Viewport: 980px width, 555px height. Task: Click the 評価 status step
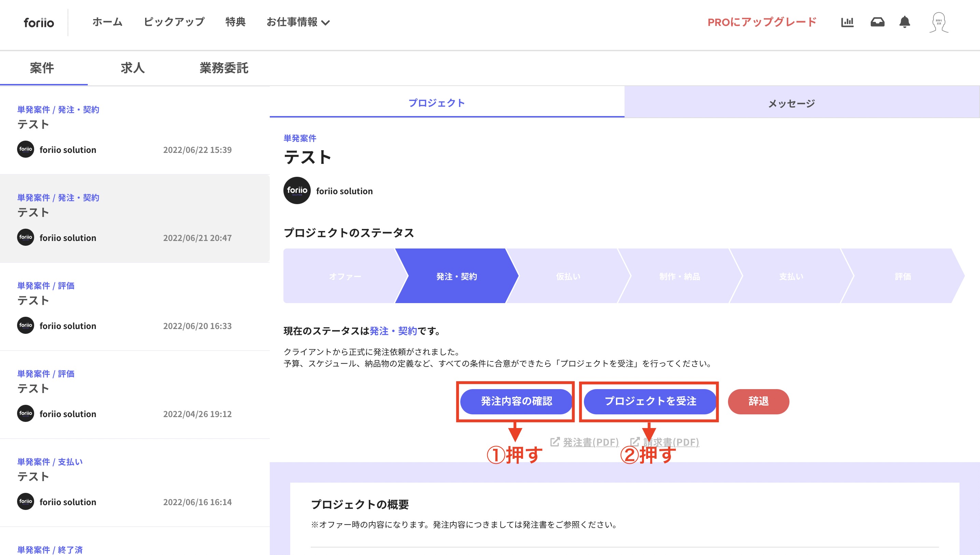coord(902,276)
